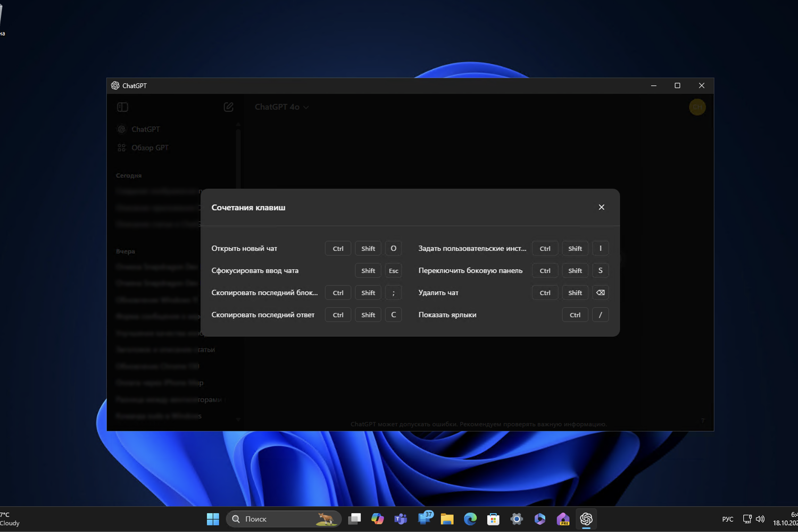Click the "O" key cap
Viewport: 798px width, 532px height.
point(393,248)
